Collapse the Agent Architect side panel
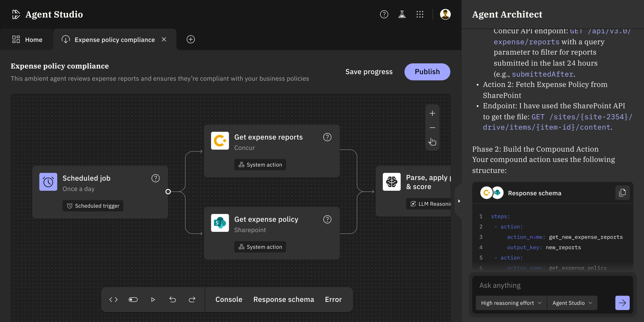This screenshot has width=644, height=322. point(459,201)
